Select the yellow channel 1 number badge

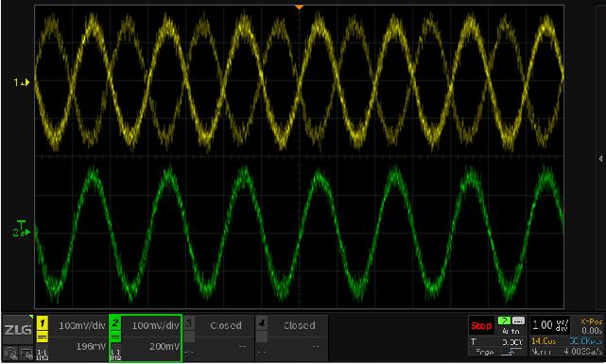tap(43, 323)
